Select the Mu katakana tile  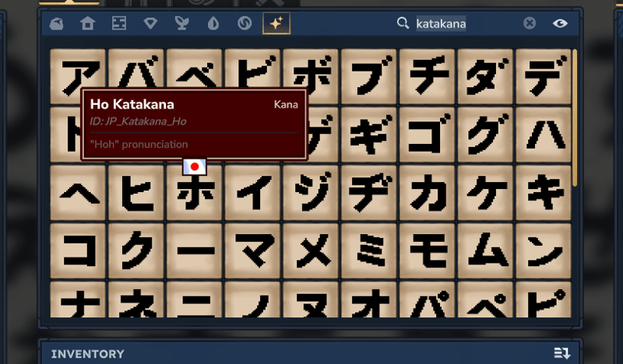pos(485,251)
